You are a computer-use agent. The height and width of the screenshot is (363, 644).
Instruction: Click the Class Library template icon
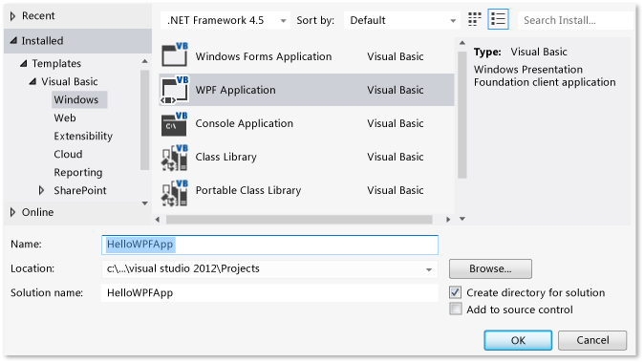175,158
